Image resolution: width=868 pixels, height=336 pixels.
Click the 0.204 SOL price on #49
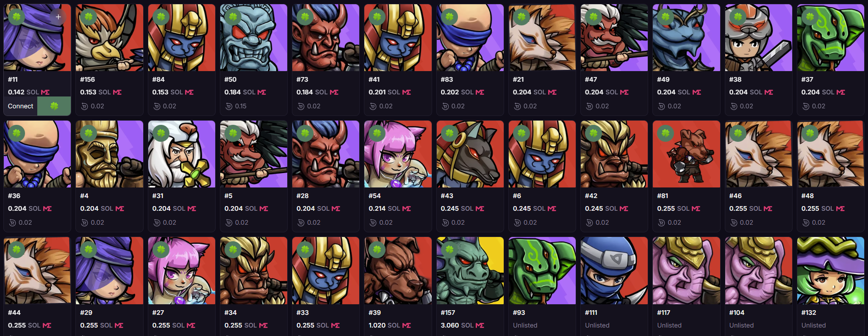[x=674, y=92]
